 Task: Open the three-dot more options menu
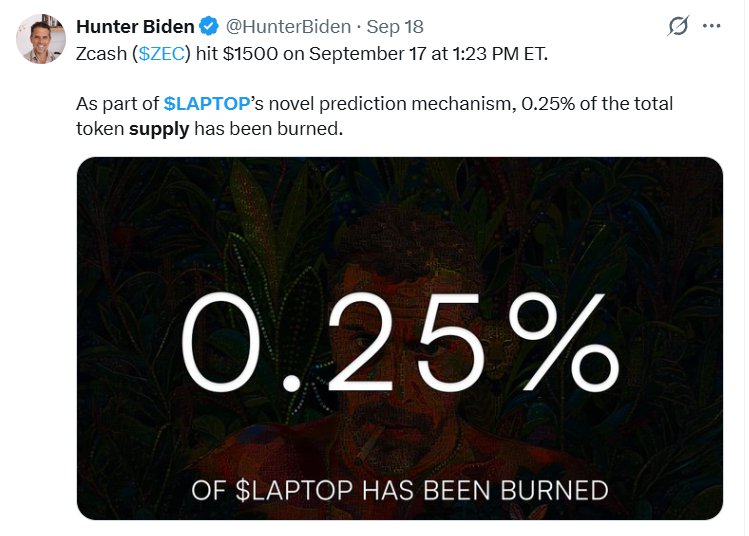coord(711,26)
